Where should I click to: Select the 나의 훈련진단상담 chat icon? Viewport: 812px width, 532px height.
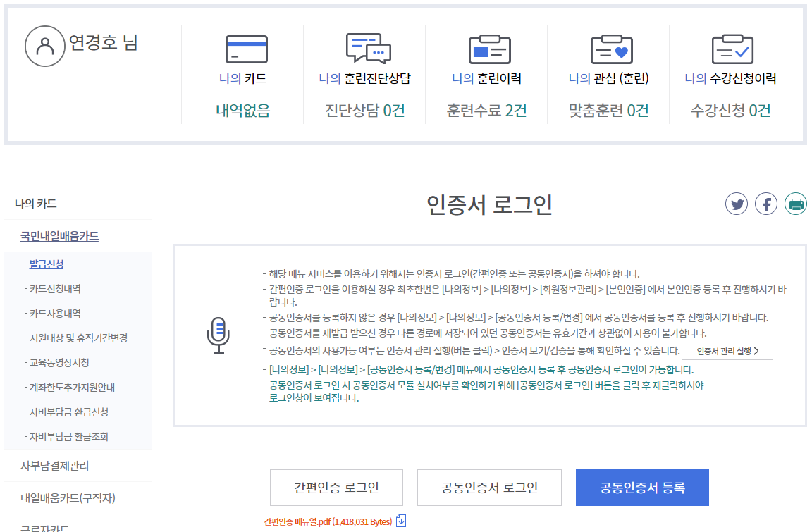click(x=367, y=49)
